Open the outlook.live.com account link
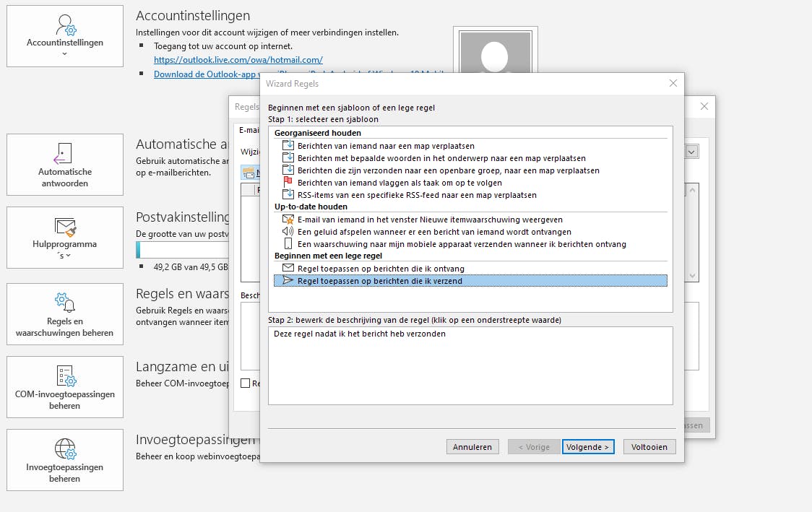The image size is (812, 512). tap(238, 60)
